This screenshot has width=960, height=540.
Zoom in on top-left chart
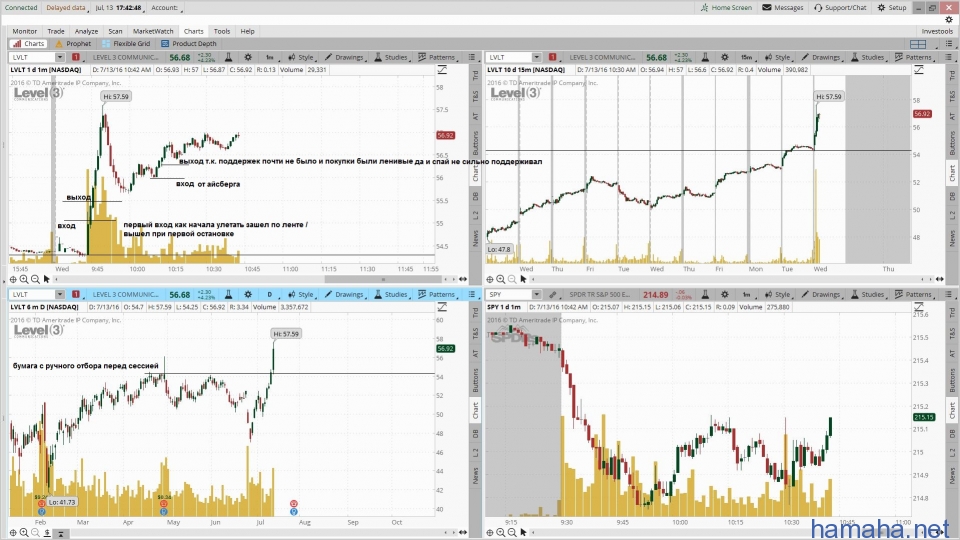click(x=24, y=279)
